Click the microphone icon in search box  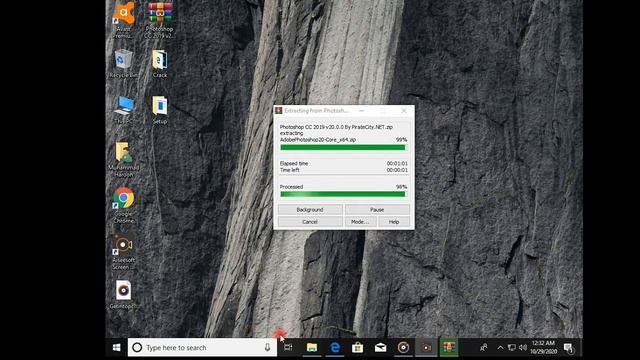coord(267,347)
